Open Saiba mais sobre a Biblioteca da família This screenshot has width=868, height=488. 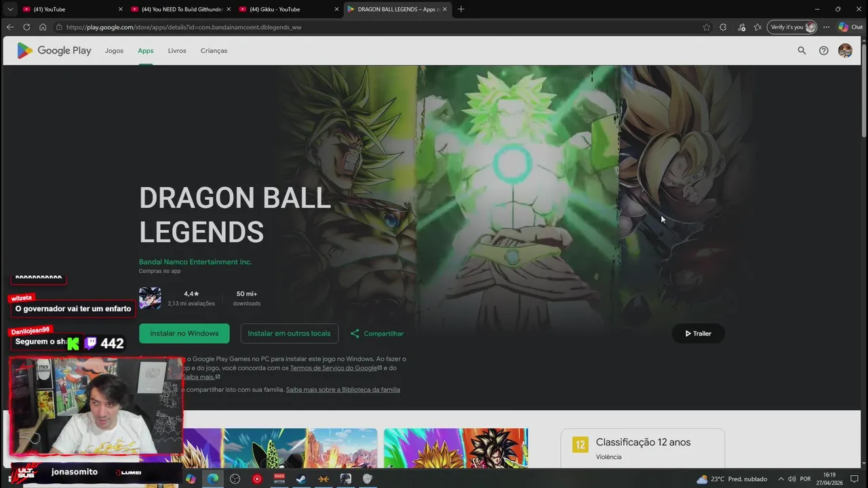tap(343, 390)
